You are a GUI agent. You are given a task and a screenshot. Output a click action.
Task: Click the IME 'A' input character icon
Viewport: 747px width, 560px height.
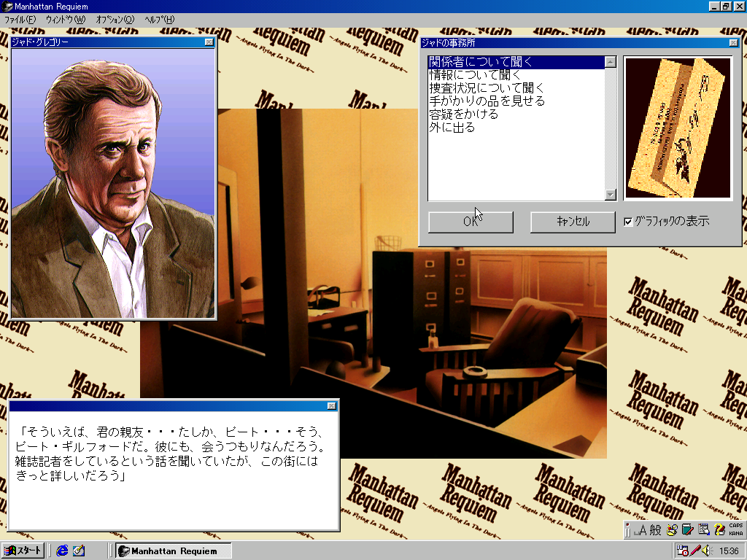(x=643, y=530)
